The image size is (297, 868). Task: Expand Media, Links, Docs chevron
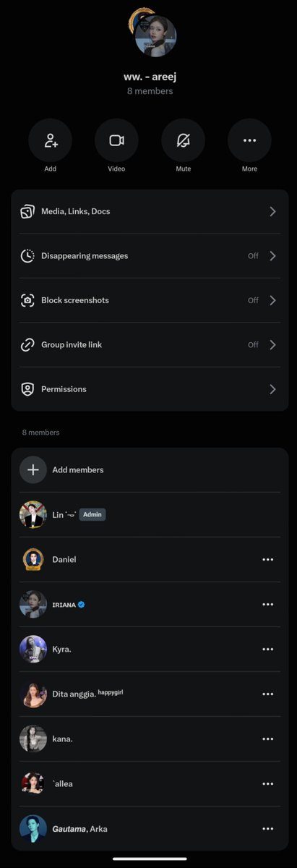pos(272,211)
